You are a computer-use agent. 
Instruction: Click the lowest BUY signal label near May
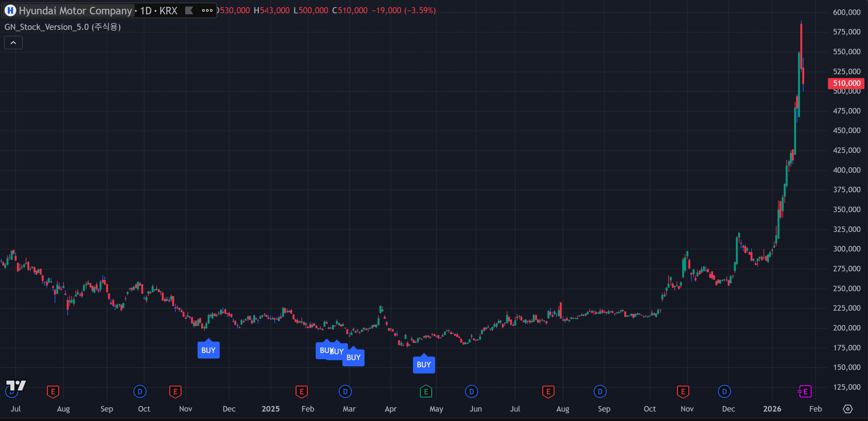pyautogui.click(x=423, y=365)
